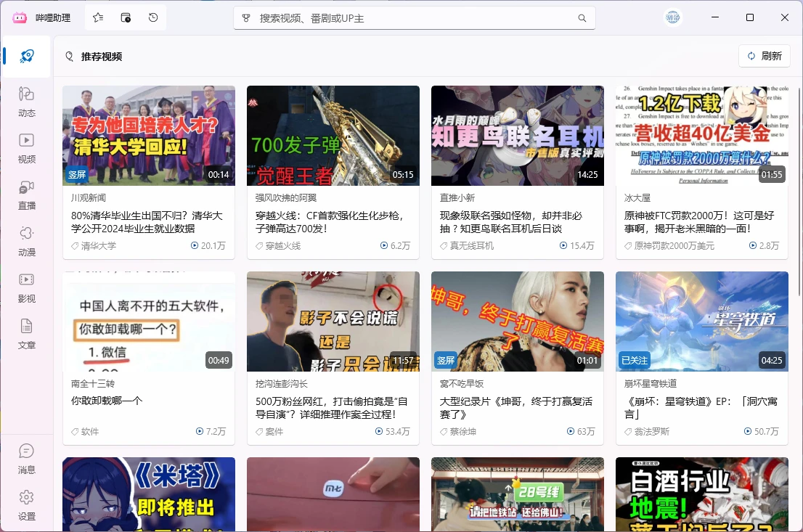
Task: Click the 软件 tag
Action: point(85,432)
